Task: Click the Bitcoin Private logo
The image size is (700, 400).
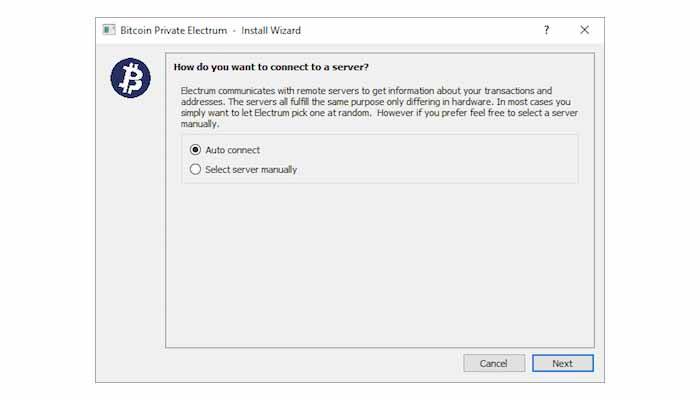Action: (130, 78)
